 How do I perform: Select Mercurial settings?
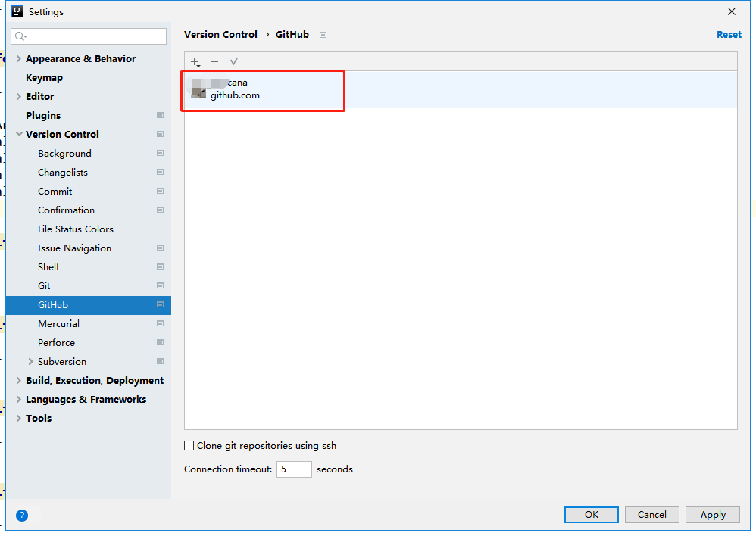(x=59, y=324)
